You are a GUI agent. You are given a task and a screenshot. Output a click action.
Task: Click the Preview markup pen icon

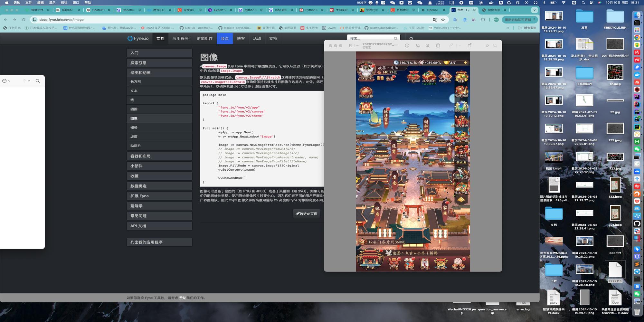coord(451,46)
